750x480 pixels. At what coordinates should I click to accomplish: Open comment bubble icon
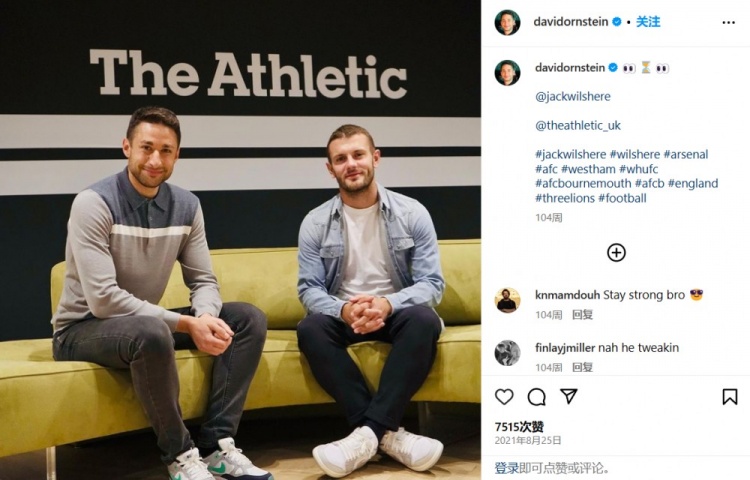[537, 397]
